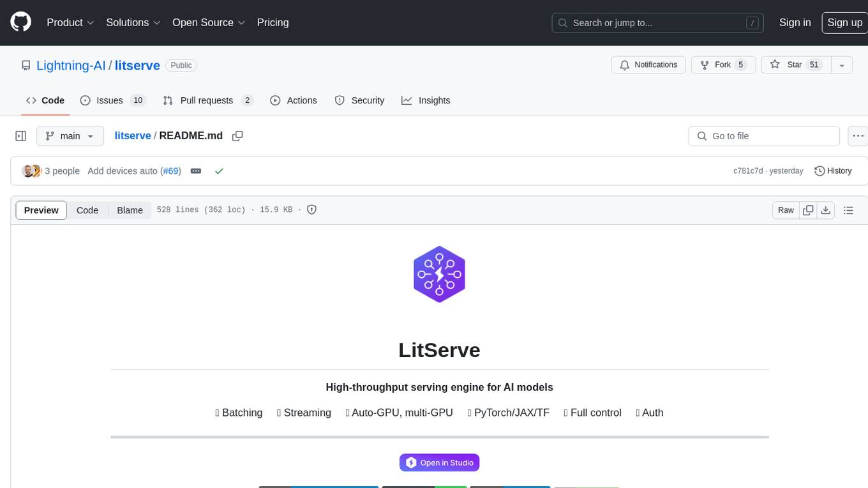Focus the Search or jump to field
The image size is (868, 488).
pos(657,23)
